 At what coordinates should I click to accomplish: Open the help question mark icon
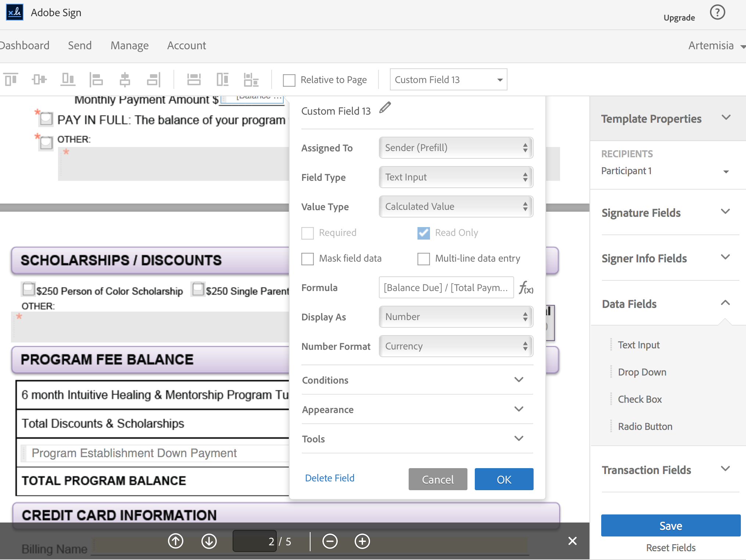tap(717, 13)
